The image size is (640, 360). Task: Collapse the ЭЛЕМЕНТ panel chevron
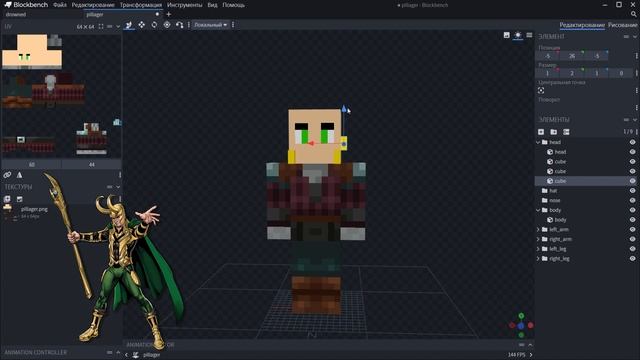(635, 37)
